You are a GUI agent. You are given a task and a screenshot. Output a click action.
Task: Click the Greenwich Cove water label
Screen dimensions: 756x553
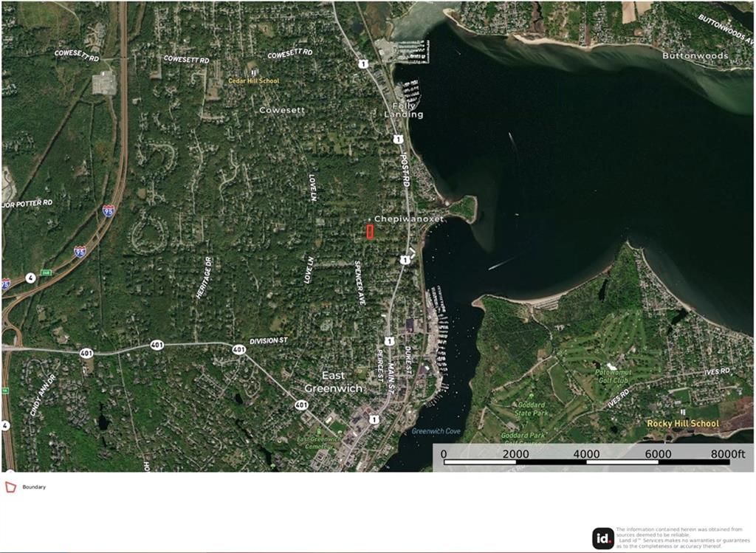coord(436,431)
